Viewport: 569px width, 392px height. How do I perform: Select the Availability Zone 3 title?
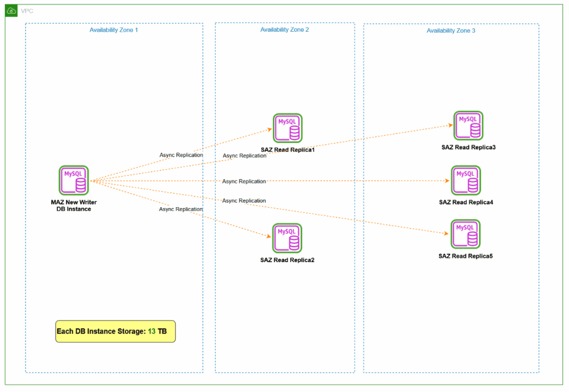451,31
